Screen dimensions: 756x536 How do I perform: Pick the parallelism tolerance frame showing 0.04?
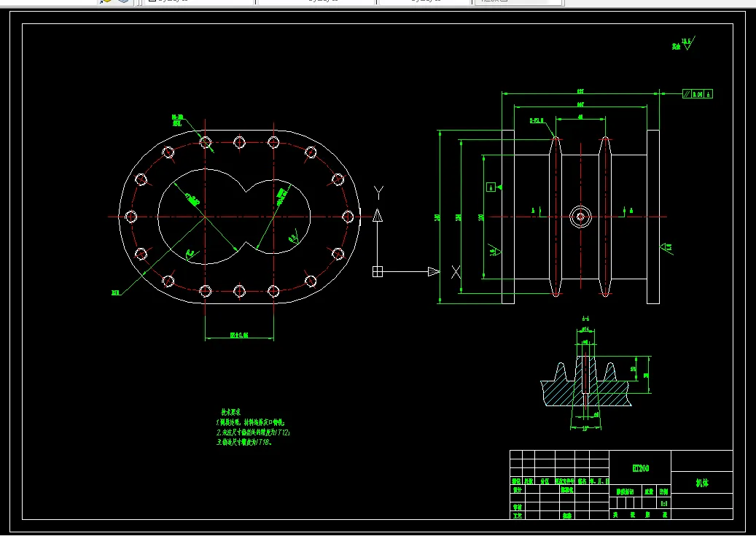[x=697, y=94]
